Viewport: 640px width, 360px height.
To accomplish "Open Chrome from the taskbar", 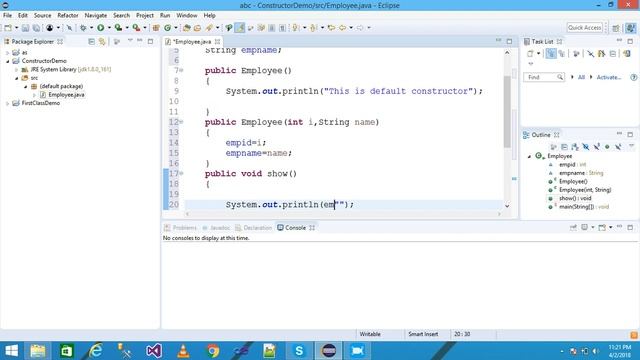I will click(213, 351).
